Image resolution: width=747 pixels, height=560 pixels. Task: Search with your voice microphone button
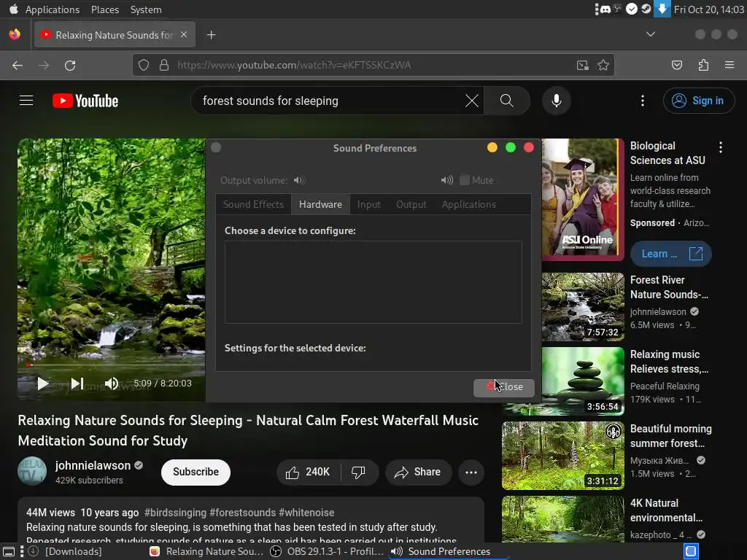[557, 101]
